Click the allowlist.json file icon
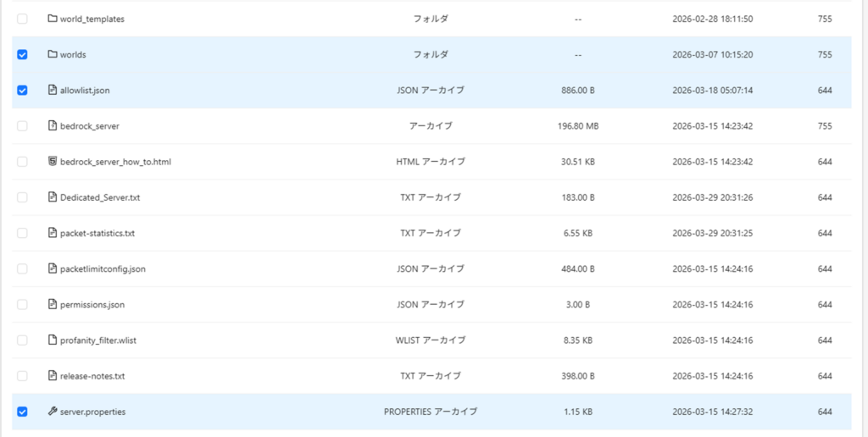 point(53,90)
